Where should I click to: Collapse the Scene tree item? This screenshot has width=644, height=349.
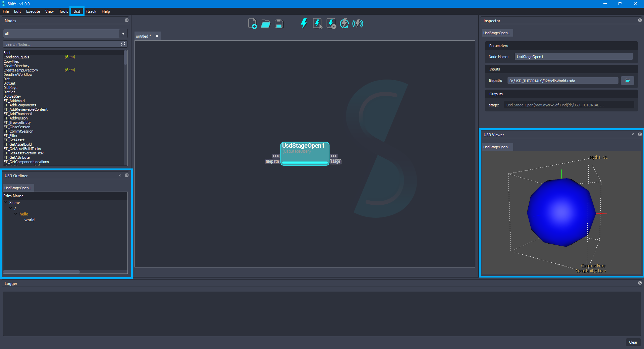click(5, 202)
